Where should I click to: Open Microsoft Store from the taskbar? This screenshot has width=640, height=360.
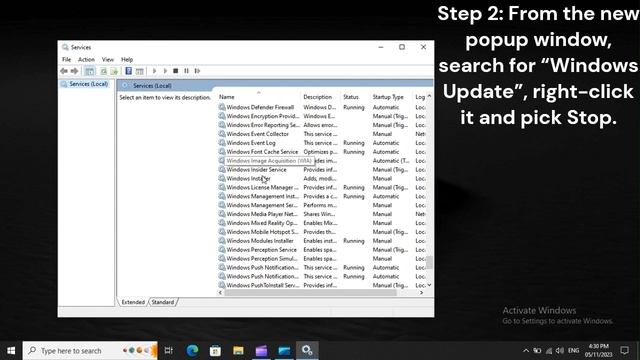[x=215, y=351]
